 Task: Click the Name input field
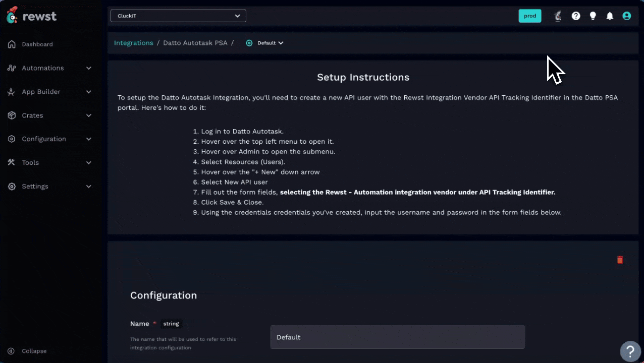[397, 337]
